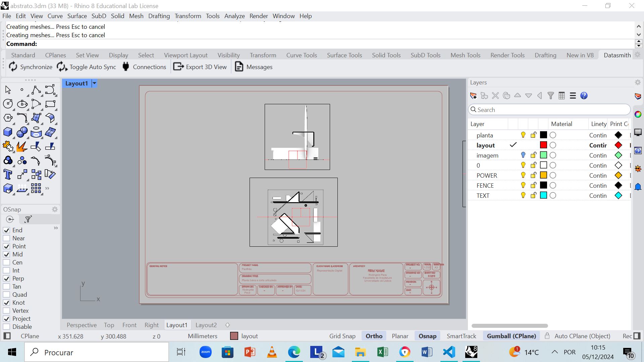This screenshot has width=644, height=362.
Task: Choose the Ellipse tool in the sidebar
Action: point(22,104)
